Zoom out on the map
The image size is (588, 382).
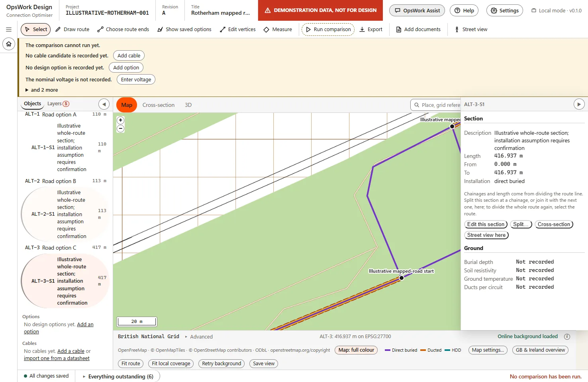120,128
